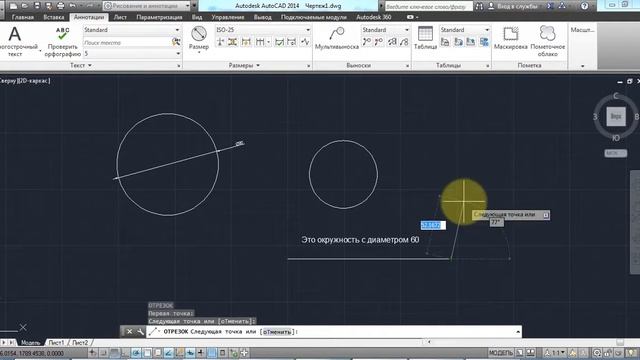This screenshot has height=360, width=640.
Task: Click the last blue icon in Таблицы panel
Action: (x=484, y=42)
